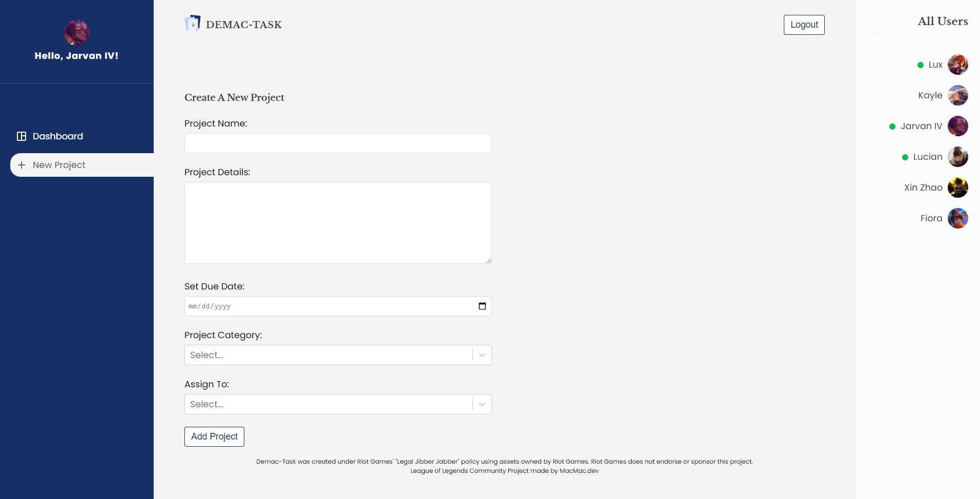Screen dimensions: 980x499
Task: Focus the Project Name text field
Action: [x=338, y=143]
